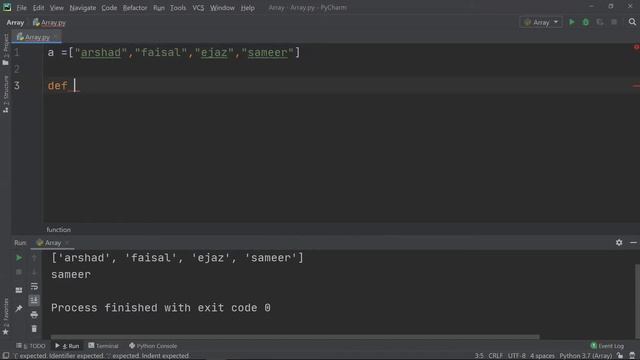640x360 pixels.
Task: Open the Tools menu
Action: pyautogui.click(x=178, y=8)
